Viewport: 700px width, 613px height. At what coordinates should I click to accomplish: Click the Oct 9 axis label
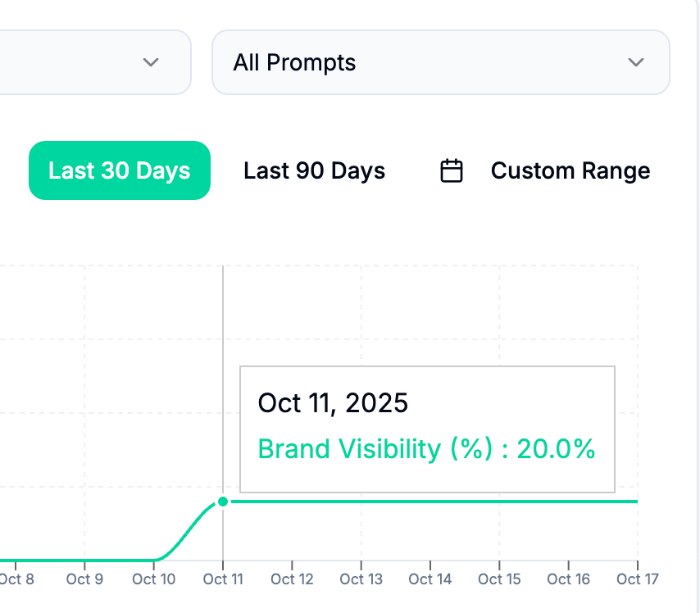click(84, 579)
